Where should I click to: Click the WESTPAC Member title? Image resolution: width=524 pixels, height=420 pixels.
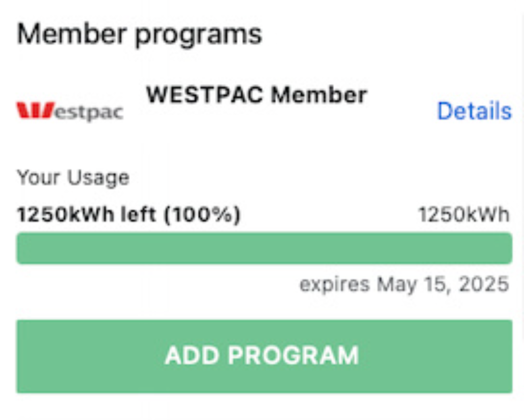[256, 95]
